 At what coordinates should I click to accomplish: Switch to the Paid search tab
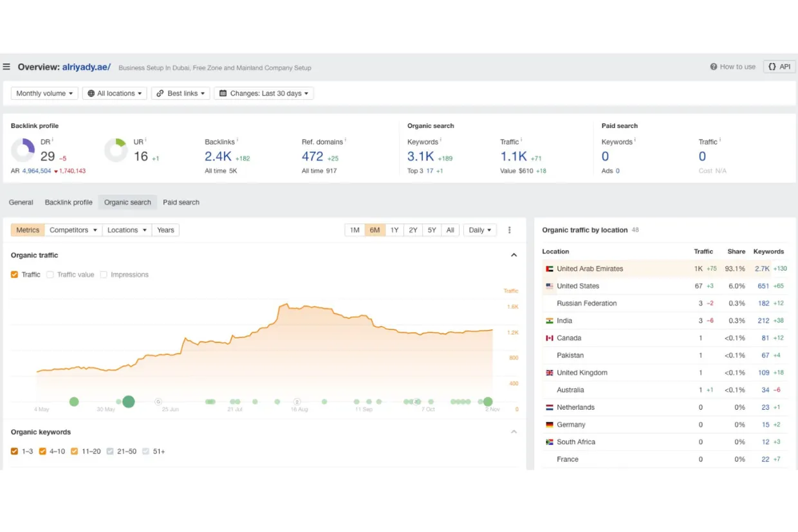[x=181, y=202]
